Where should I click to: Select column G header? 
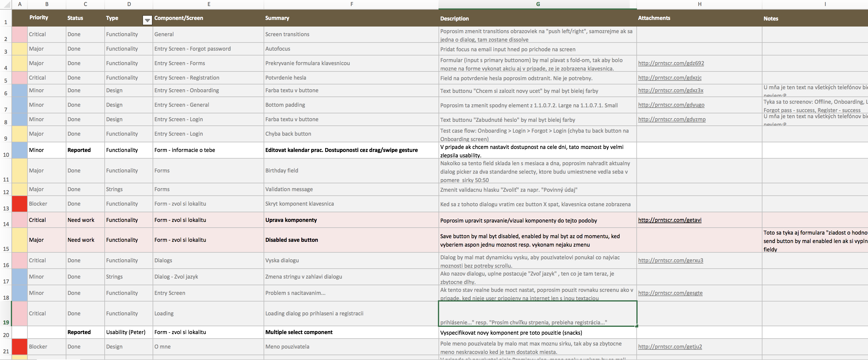click(537, 4)
